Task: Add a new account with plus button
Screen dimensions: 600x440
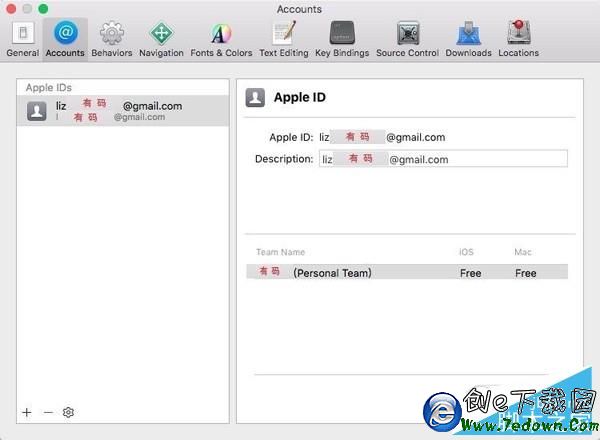Action: [x=27, y=412]
